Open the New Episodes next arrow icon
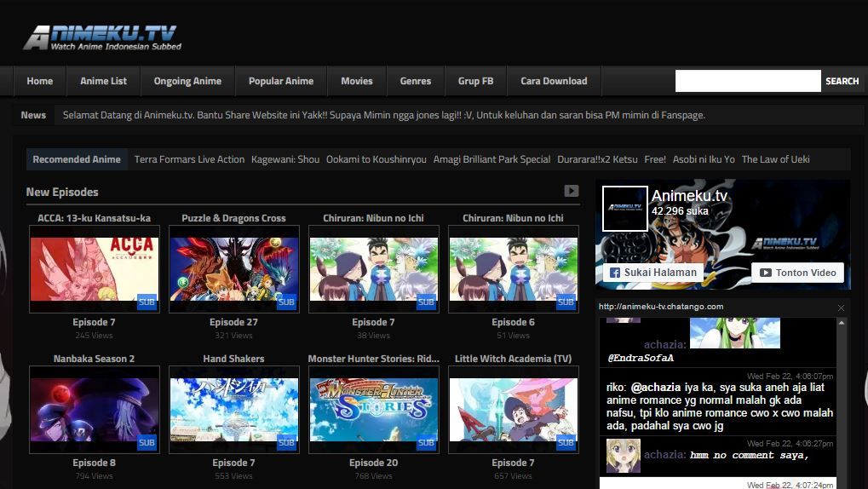The width and height of the screenshot is (868, 489). point(572,191)
